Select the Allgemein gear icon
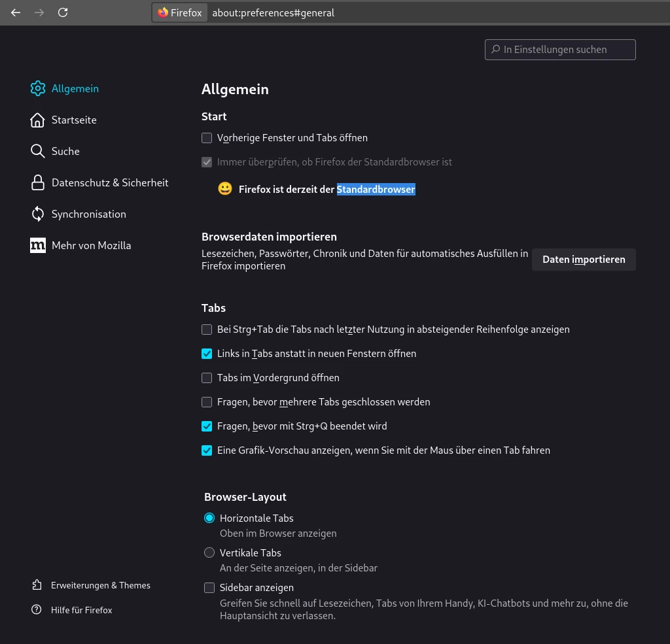 [x=38, y=88]
